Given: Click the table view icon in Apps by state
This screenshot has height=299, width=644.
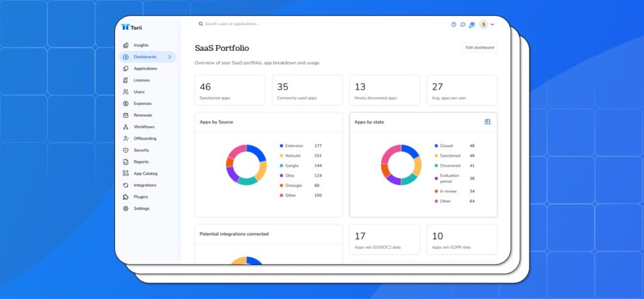Looking at the screenshot, I should pos(487,122).
